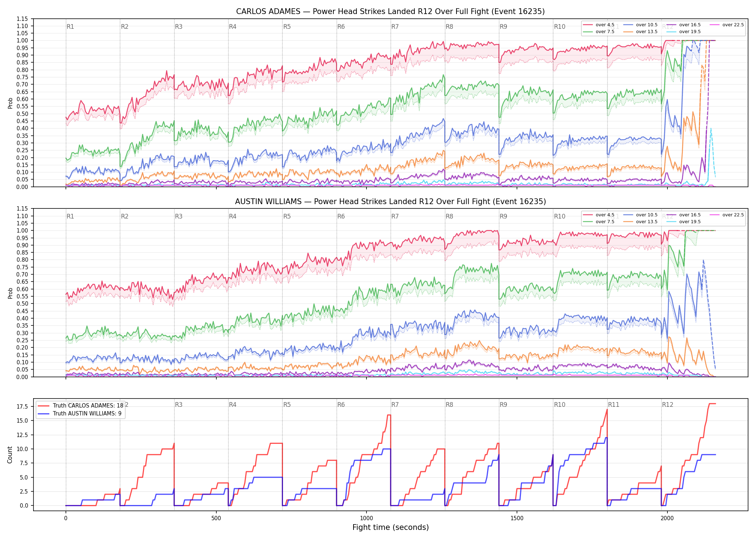Click the 'Fight time (seconds)' axis label
This screenshot has height=540, width=756.
391,528
